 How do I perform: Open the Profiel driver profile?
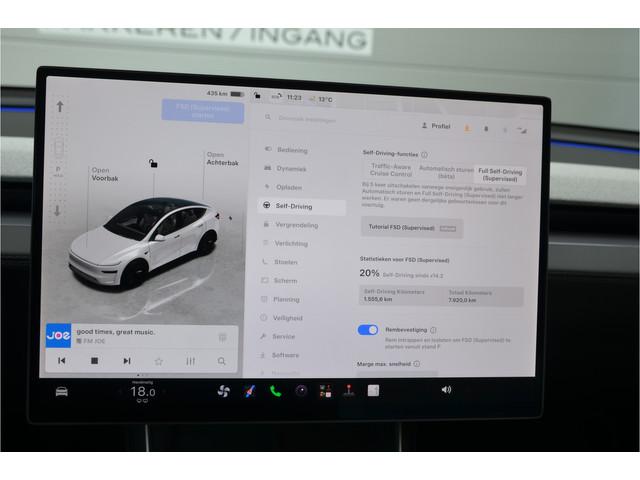(436, 126)
